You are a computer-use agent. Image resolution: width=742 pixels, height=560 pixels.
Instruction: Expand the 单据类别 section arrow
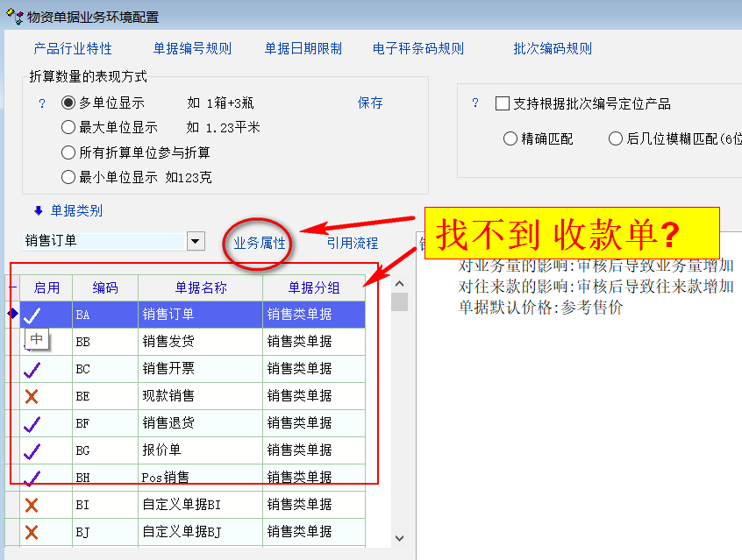pos(38,210)
